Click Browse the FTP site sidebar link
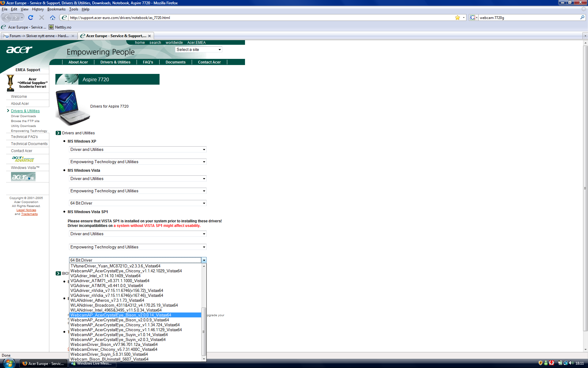Screen dimensions: 588x368 [25, 121]
